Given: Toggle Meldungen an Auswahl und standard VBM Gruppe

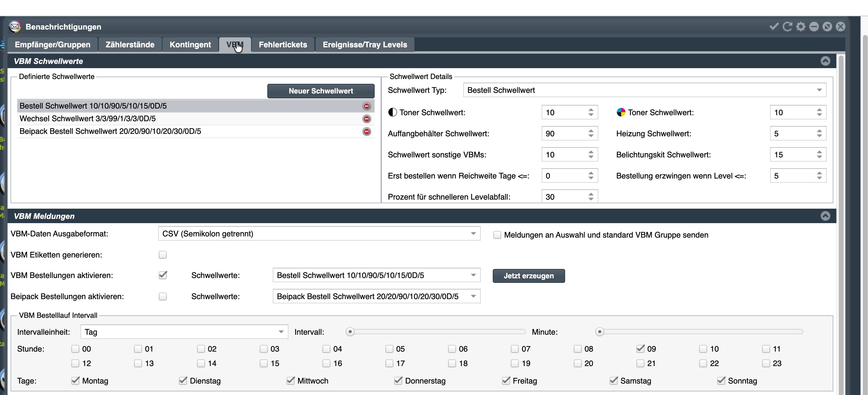Looking at the screenshot, I should (497, 235).
